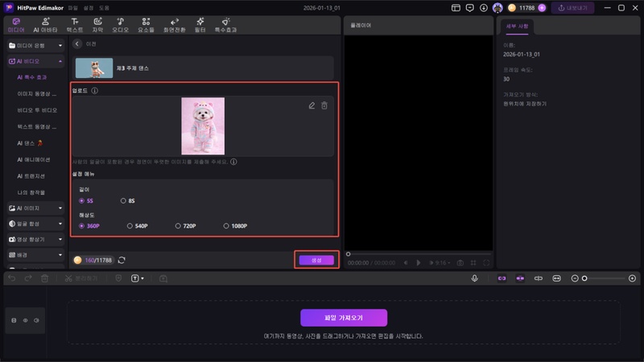Viewport: 644px width, 362px height.
Task: Switch to the 세부 사항 (Details) tab
Action: 517,27
